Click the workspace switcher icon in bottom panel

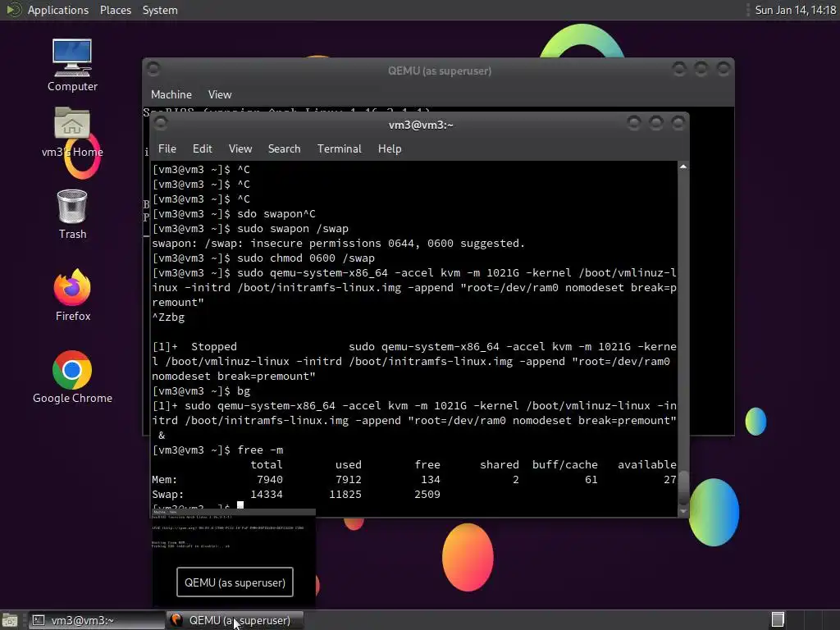[778, 620]
